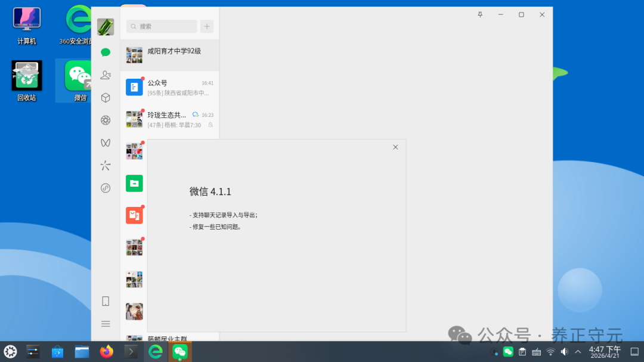
Task: Open Moments (shutter icon) in the sidebar
Action: [106, 120]
